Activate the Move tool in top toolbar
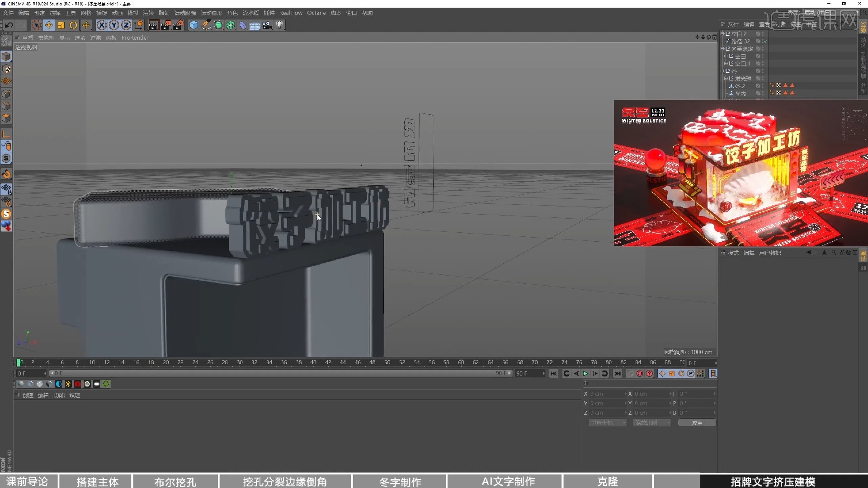Image resolution: width=868 pixels, height=488 pixels. (x=49, y=25)
